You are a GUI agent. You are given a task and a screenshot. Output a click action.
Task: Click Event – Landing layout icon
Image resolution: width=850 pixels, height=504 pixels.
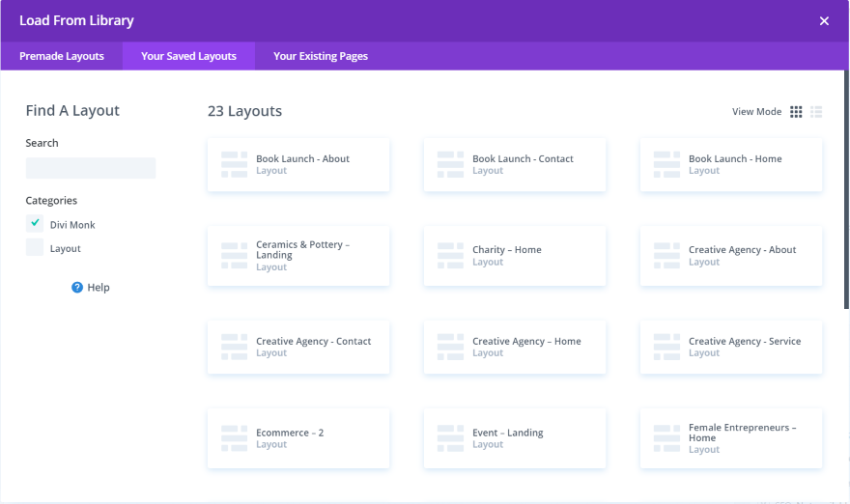point(450,438)
